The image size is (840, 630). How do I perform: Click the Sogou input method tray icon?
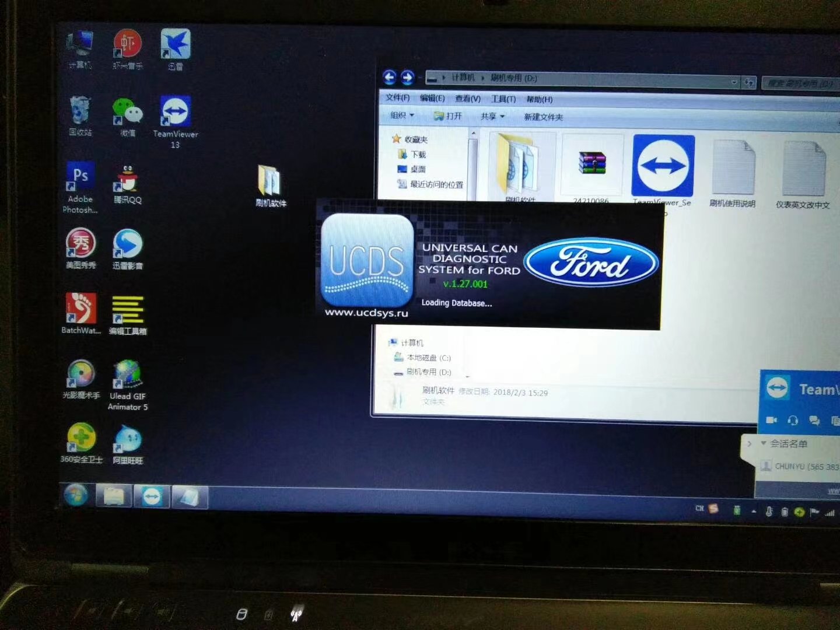click(713, 509)
